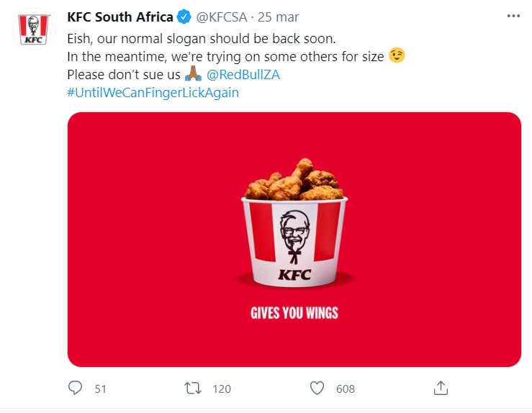Open the #UntilWeCanFingerLickAgain hashtag

click(153, 93)
